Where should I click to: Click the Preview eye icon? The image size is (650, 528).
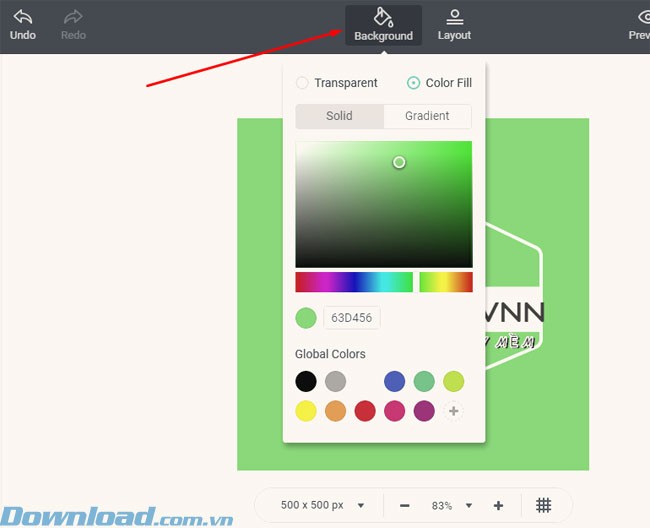[643, 17]
